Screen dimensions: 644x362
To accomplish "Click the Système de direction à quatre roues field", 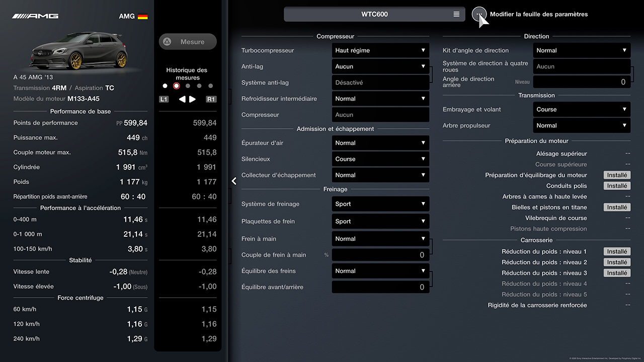I will [x=582, y=66].
